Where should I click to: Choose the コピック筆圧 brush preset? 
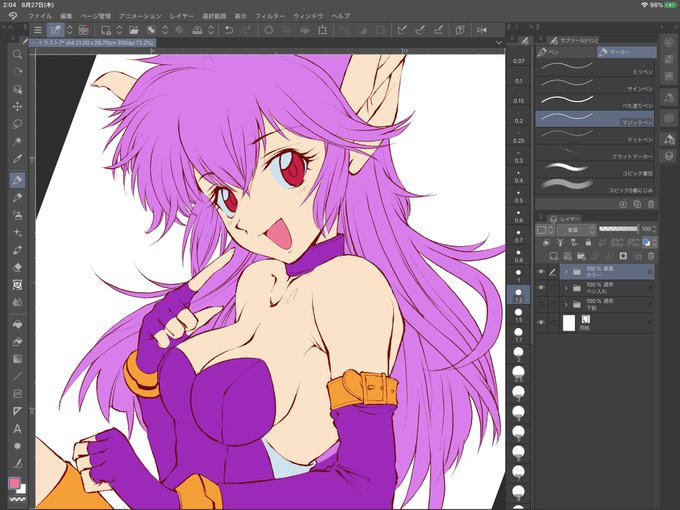[595, 170]
